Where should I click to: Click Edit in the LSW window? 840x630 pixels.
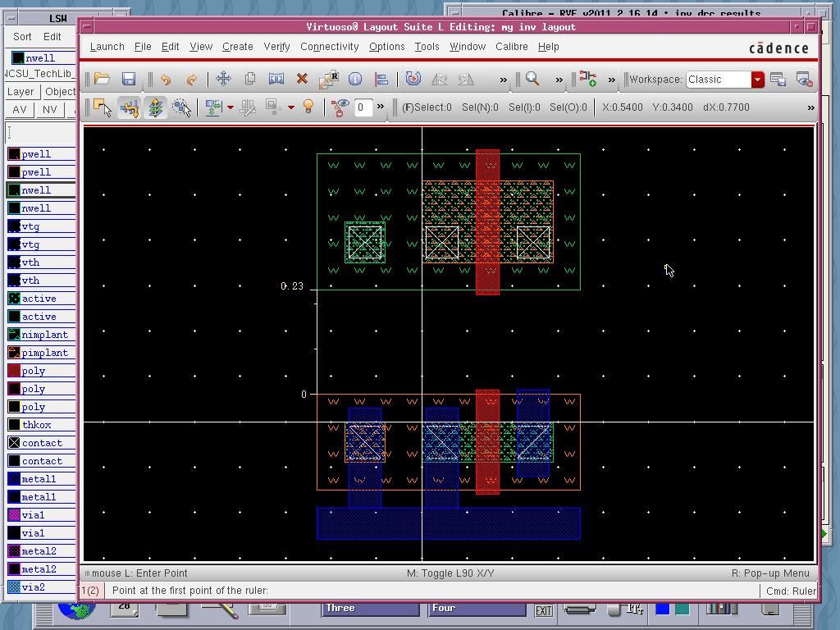[52, 36]
